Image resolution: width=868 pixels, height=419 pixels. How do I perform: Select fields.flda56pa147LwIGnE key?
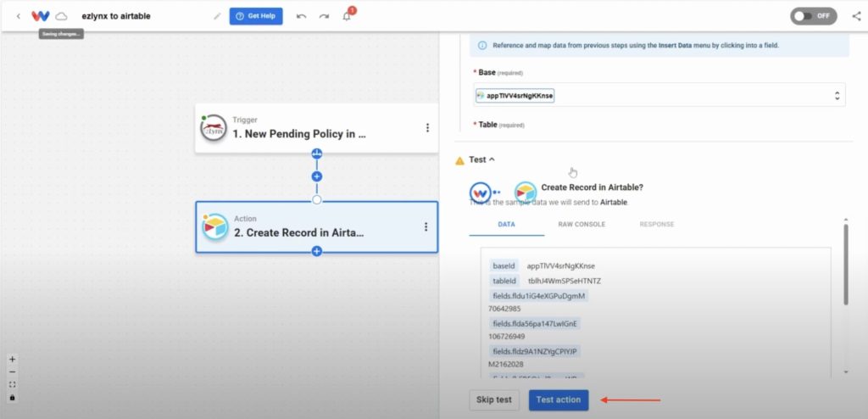[537, 324]
